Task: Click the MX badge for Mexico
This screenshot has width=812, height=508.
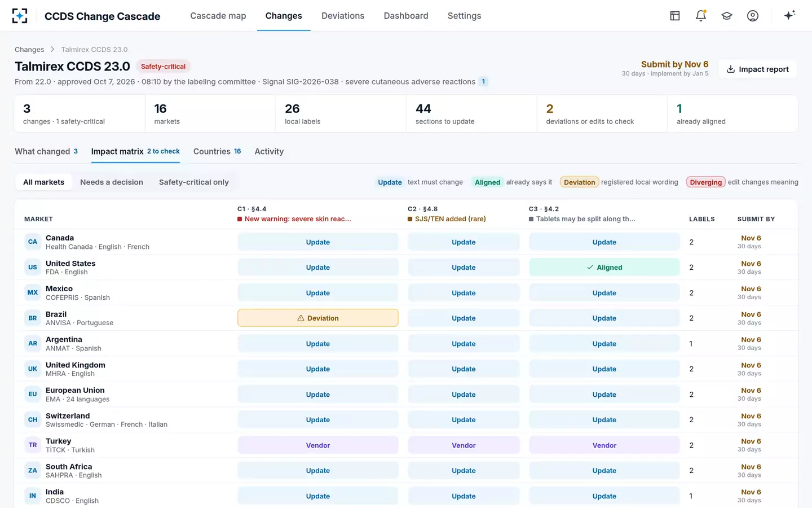Action: 33,293
